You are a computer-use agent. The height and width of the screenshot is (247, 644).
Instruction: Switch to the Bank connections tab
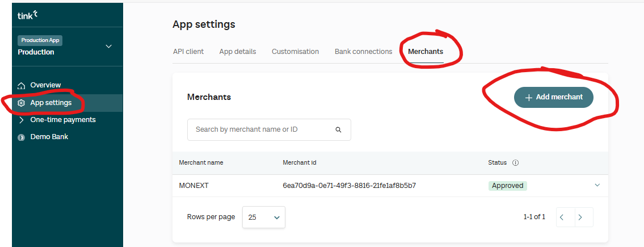363,52
